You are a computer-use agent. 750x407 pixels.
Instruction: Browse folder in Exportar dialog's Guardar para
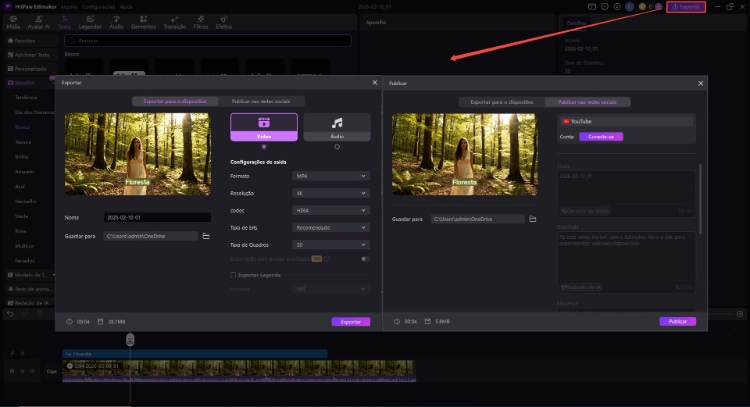point(205,236)
